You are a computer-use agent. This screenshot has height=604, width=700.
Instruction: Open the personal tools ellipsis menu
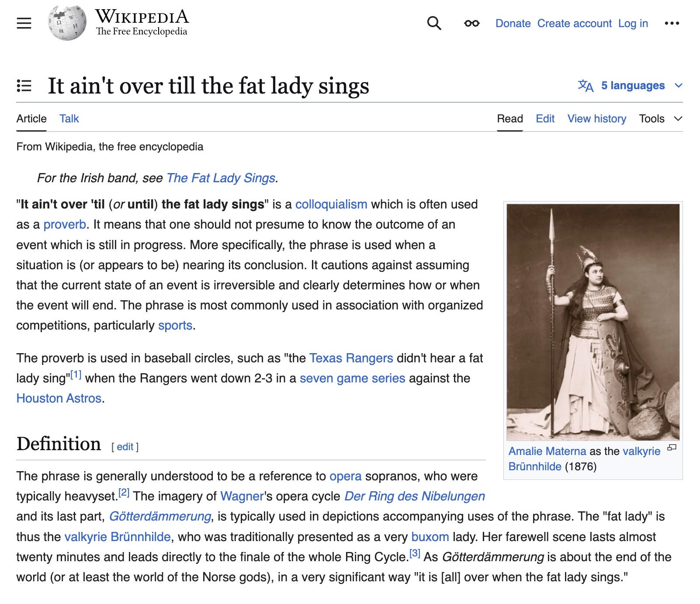(x=672, y=23)
